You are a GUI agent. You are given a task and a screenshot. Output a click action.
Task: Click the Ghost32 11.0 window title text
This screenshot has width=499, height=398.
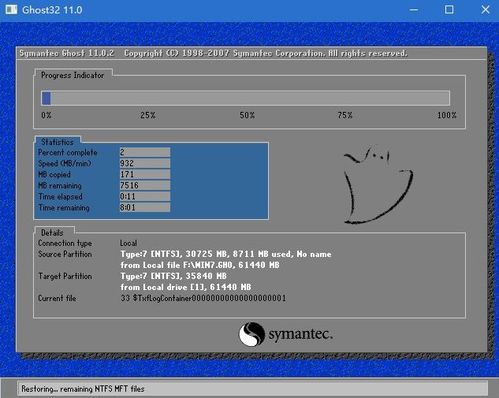[x=52, y=10]
